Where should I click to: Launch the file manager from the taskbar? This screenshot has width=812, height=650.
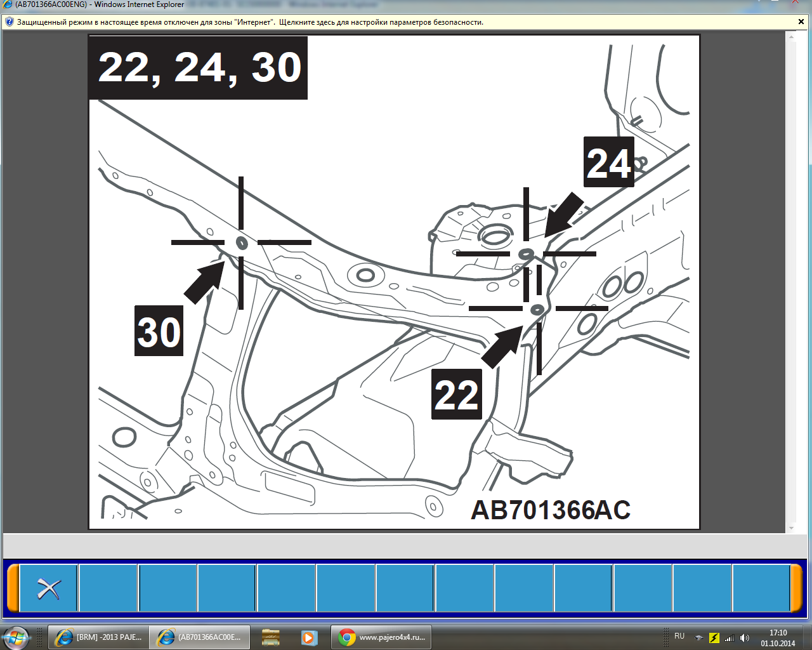[271, 637]
